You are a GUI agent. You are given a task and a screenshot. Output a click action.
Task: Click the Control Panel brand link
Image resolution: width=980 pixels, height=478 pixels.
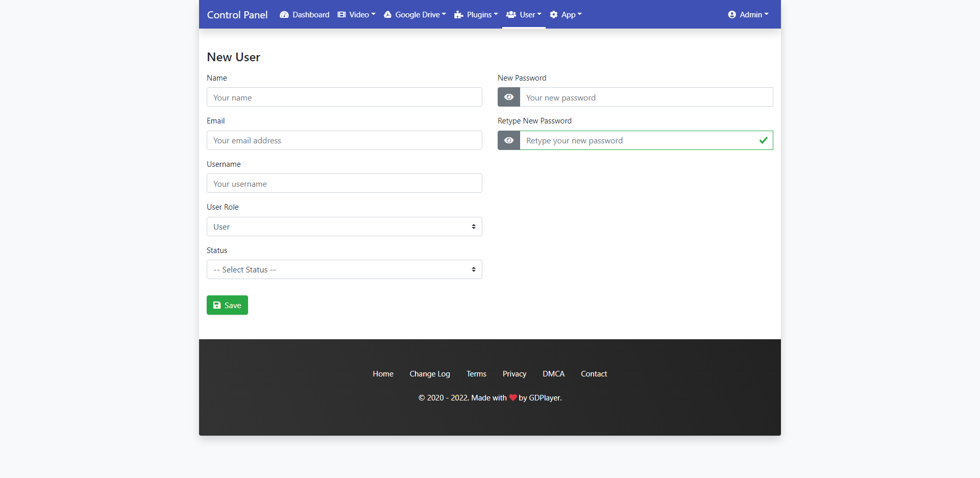click(x=237, y=15)
